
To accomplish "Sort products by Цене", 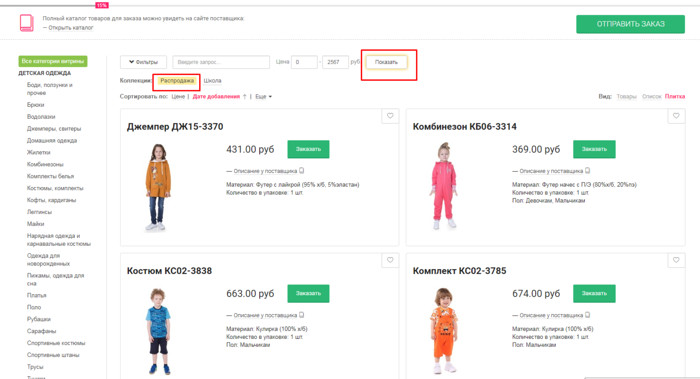I will pyautogui.click(x=178, y=96).
